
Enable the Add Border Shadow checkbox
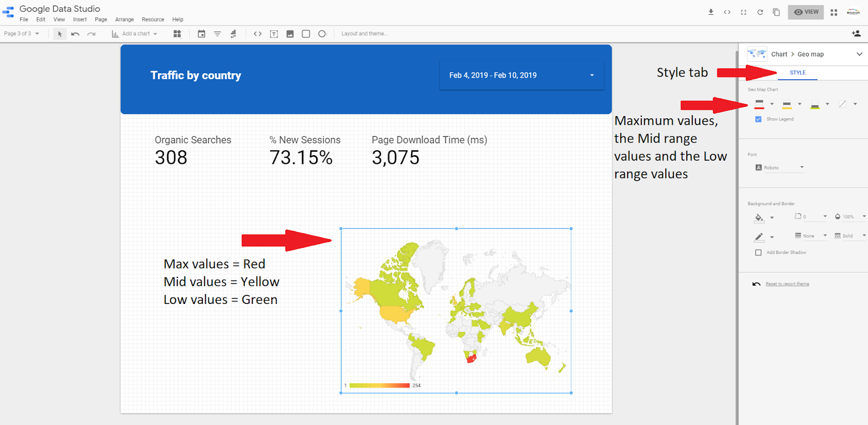(x=758, y=252)
